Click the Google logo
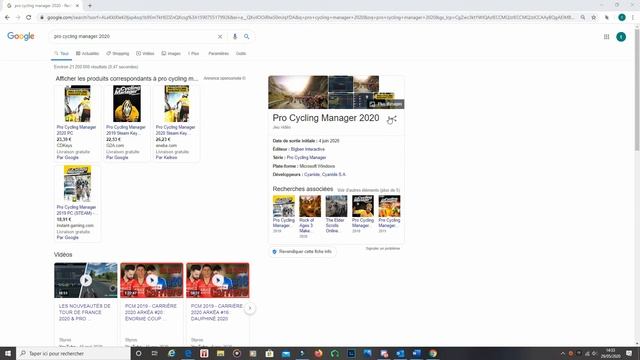640x360 pixels. click(x=21, y=36)
